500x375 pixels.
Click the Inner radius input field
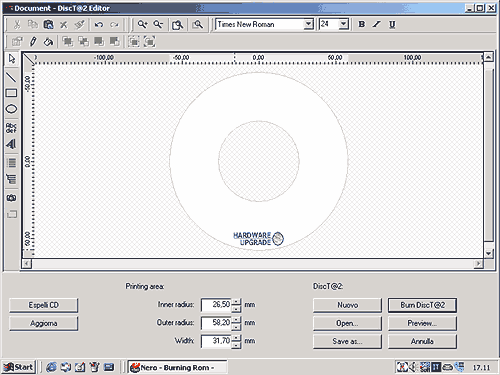(x=217, y=305)
